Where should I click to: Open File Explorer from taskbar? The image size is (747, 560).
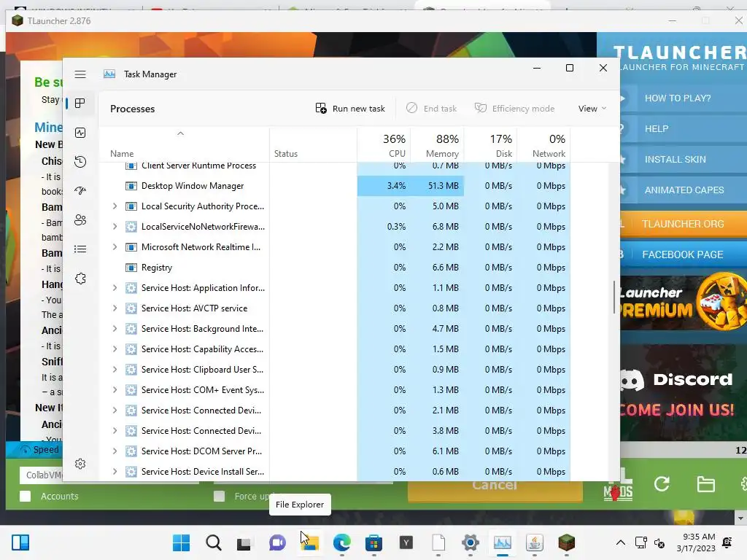click(x=309, y=542)
